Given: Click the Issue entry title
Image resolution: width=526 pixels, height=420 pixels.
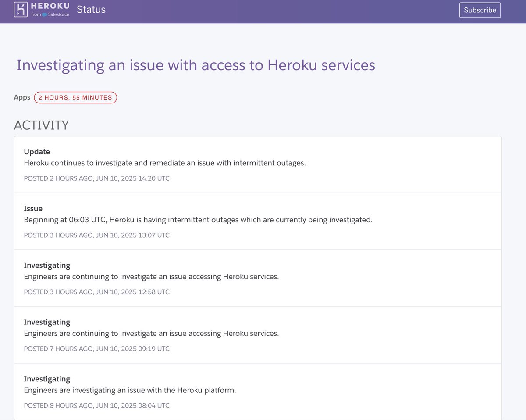Looking at the screenshot, I should click(x=33, y=209).
